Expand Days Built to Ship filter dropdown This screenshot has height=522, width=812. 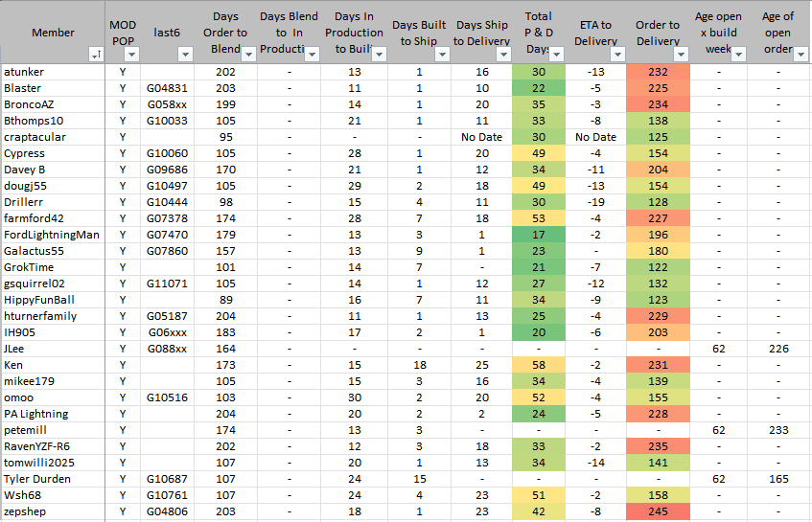[x=442, y=56]
